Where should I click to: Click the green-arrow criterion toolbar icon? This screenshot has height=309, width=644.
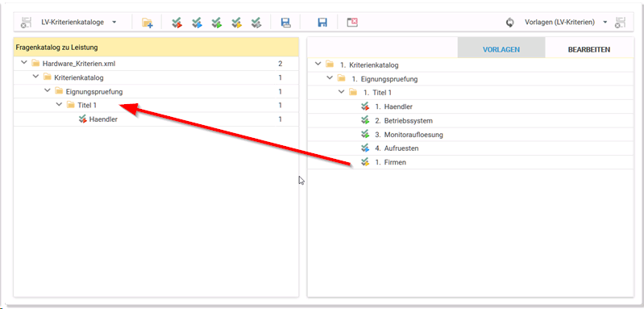coord(217,23)
